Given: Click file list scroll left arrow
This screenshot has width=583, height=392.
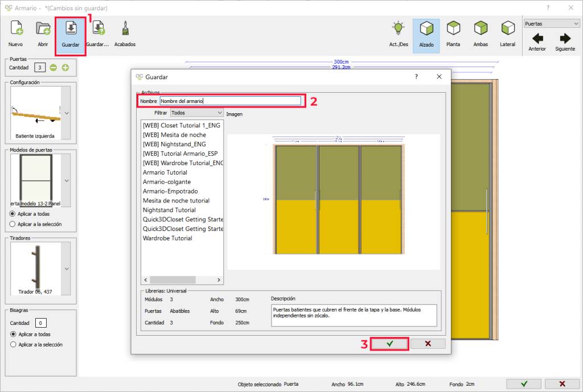Looking at the screenshot, I should point(146,280).
